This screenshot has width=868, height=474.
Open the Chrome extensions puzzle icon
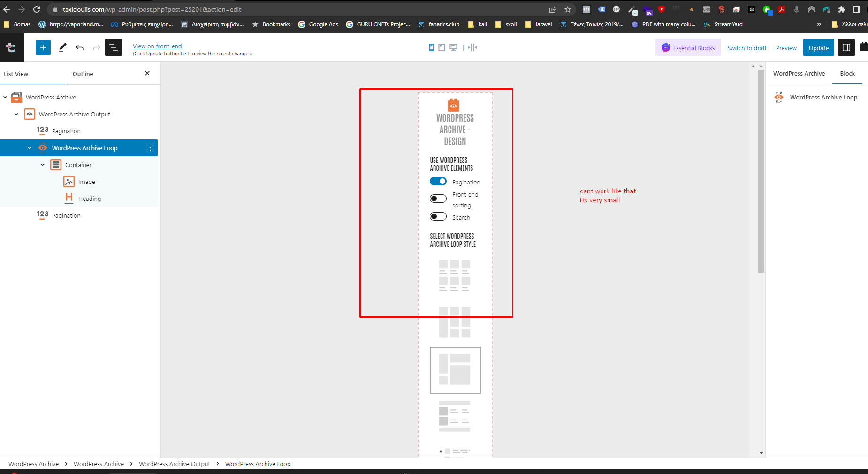[842, 9]
